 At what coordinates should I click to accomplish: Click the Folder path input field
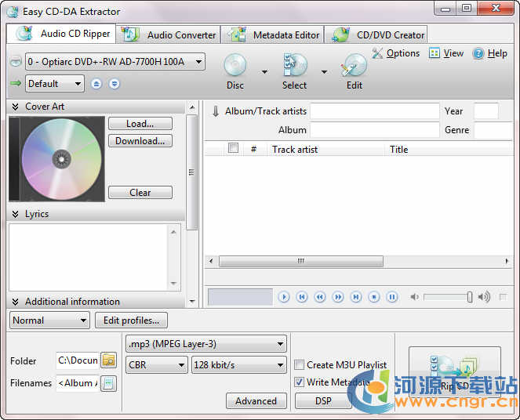coord(78,360)
